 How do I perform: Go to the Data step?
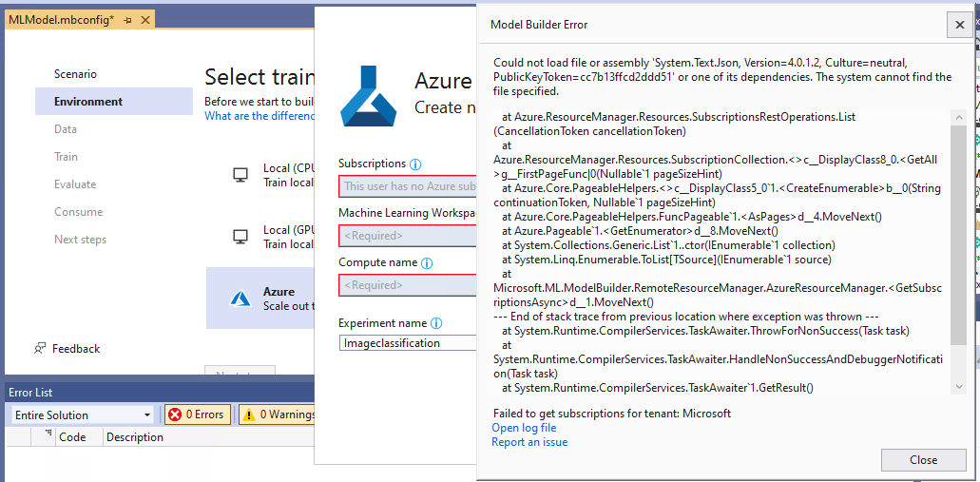point(66,128)
